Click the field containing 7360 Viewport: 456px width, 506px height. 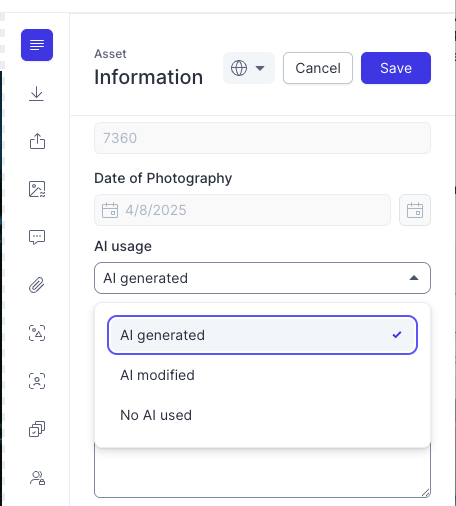click(x=262, y=138)
